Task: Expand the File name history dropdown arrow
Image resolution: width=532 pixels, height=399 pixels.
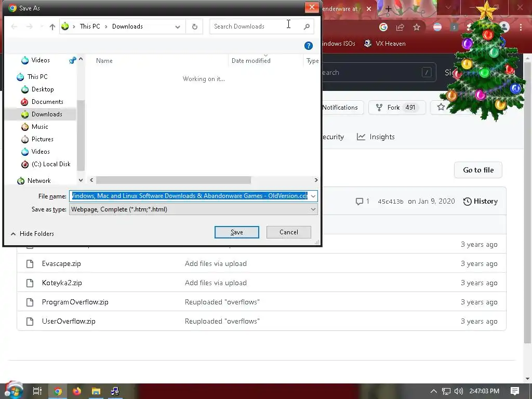Action: [x=313, y=196]
